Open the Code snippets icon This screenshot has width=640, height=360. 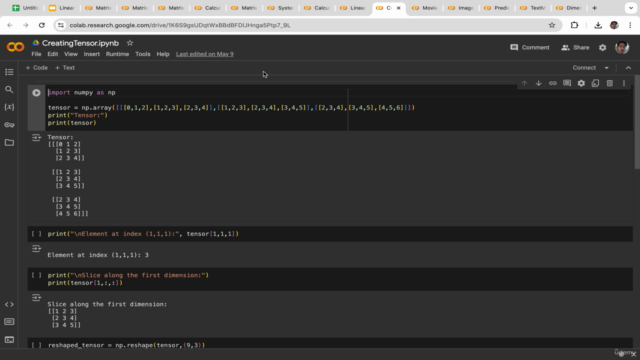coord(9,304)
